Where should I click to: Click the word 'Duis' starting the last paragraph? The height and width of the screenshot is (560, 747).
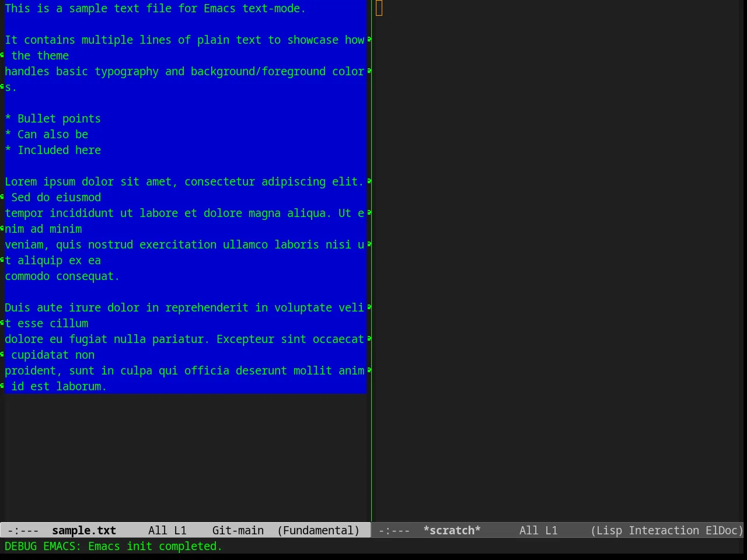point(18,307)
